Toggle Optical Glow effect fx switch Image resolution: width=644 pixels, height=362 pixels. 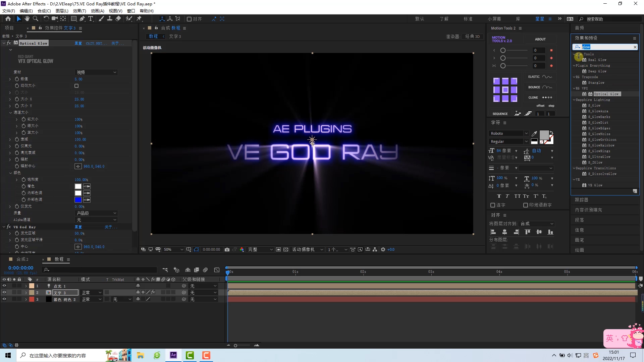click(9, 43)
